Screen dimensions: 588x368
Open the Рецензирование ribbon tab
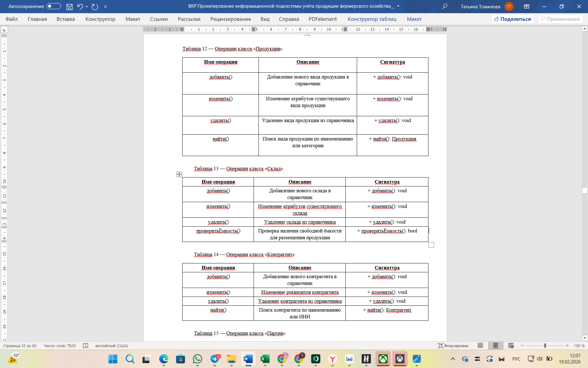point(230,19)
